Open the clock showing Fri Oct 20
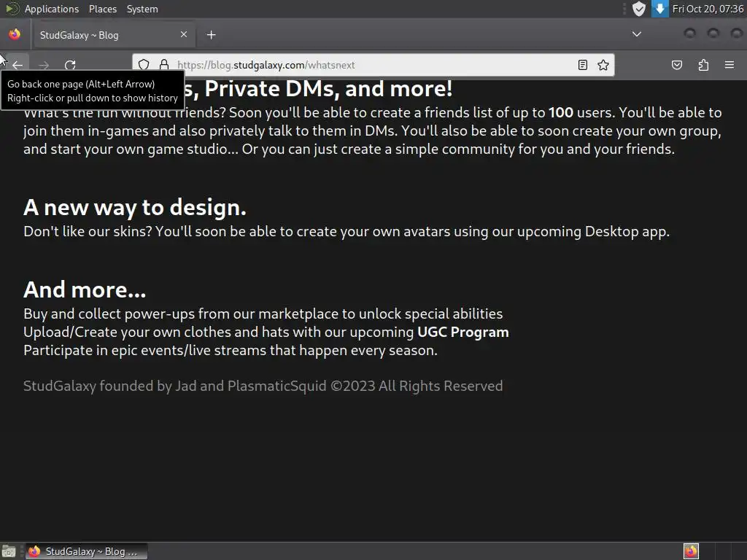The image size is (747, 560). pyautogui.click(x=708, y=9)
